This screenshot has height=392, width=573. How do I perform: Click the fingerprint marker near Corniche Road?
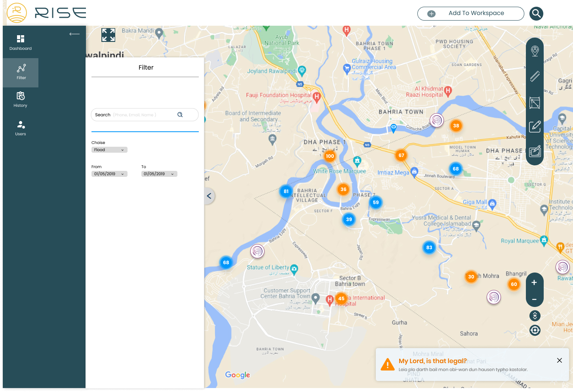click(437, 120)
